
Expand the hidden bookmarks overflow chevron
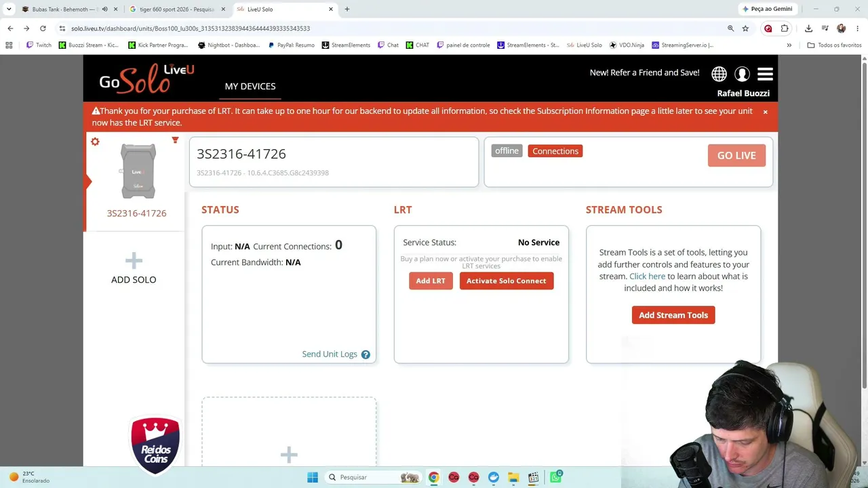[x=789, y=45]
